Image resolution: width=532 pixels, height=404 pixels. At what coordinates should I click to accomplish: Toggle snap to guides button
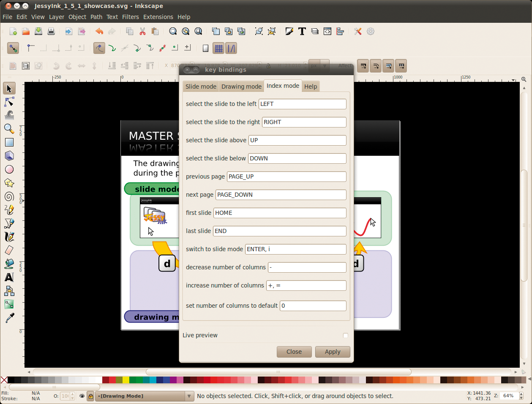pyautogui.click(x=231, y=48)
